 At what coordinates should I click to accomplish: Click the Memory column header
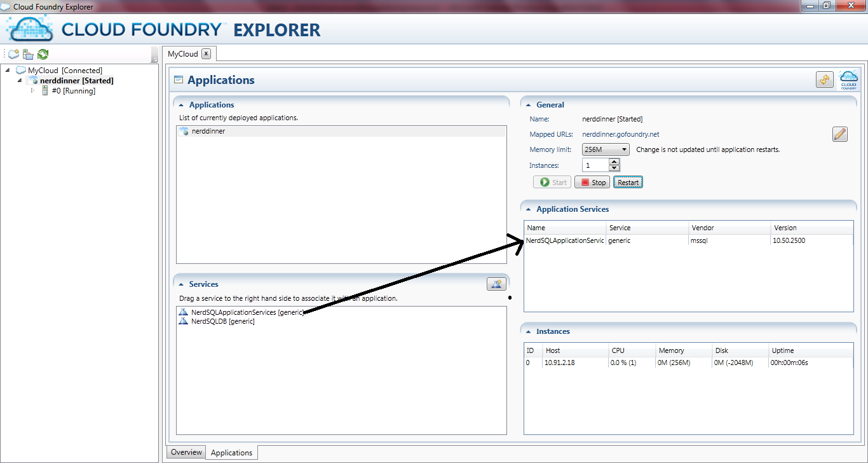(x=684, y=350)
